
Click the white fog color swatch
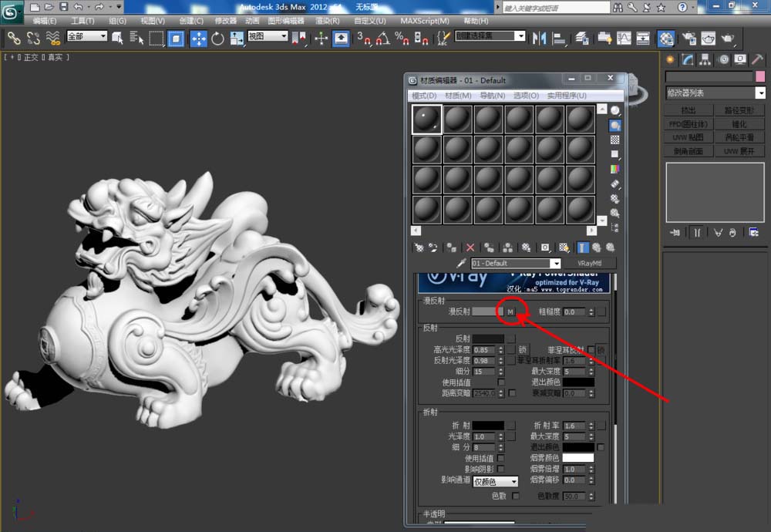pyautogui.click(x=578, y=458)
